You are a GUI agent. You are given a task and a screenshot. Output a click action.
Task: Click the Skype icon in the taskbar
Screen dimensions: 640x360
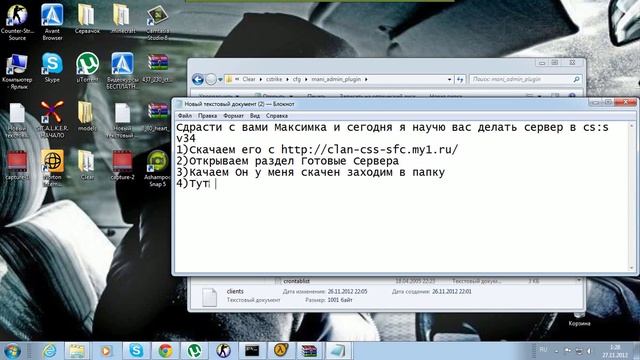point(136,351)
